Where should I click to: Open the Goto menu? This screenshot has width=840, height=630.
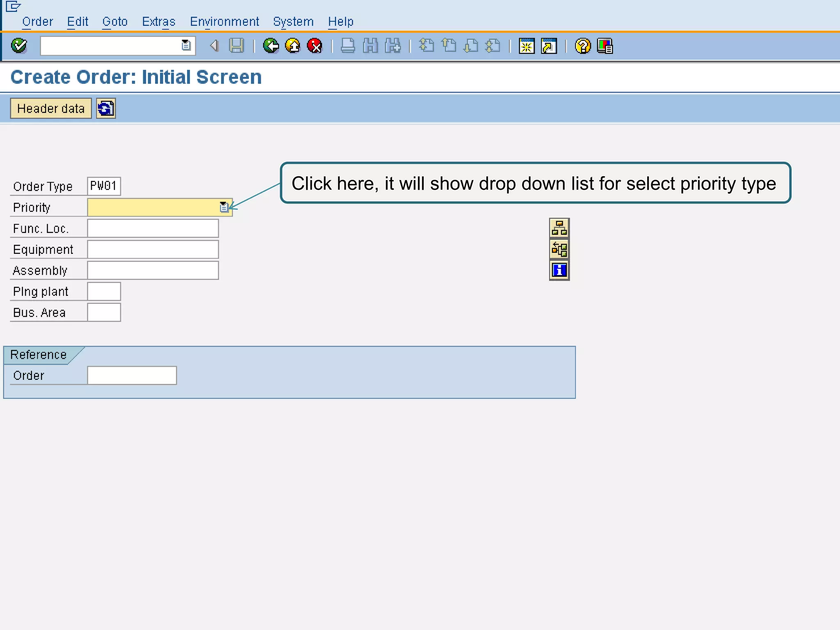[115, 21]
